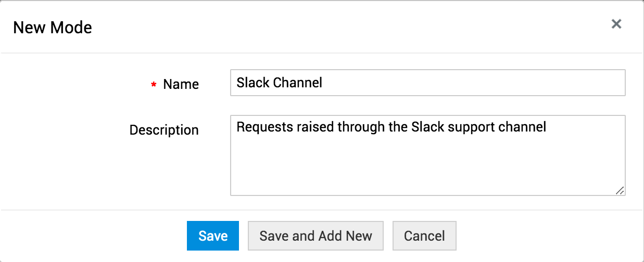Click empty space at end of Name field
The height and width of the screenshot is (262, 644).
click(469, 83)
